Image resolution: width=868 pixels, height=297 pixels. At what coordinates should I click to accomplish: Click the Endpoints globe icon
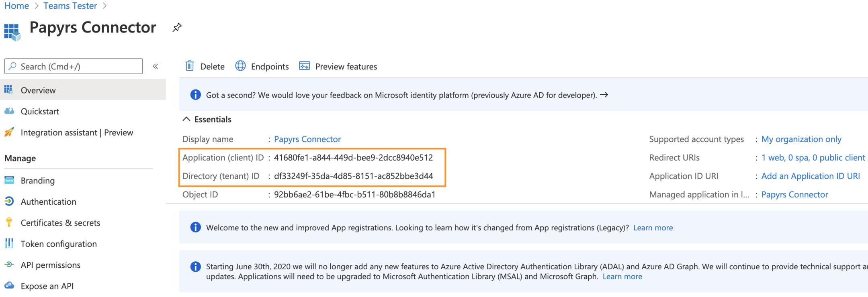pos(240,66)
